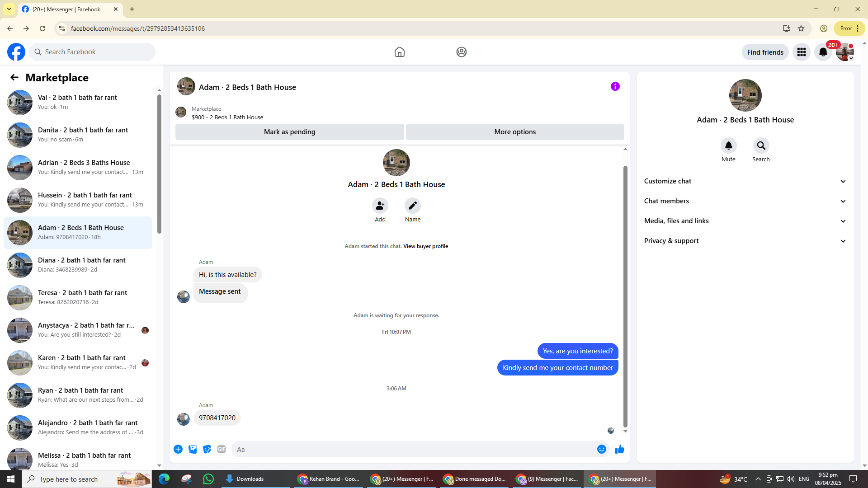Open the Facebook menu grid
The image size is (868, 488).
pos(801,52)
